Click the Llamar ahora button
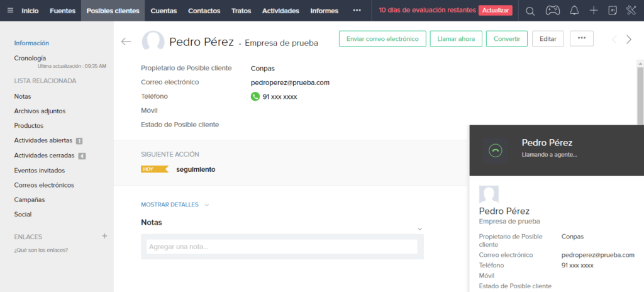Viewport: 644px width, 292px height. (457, 38)
